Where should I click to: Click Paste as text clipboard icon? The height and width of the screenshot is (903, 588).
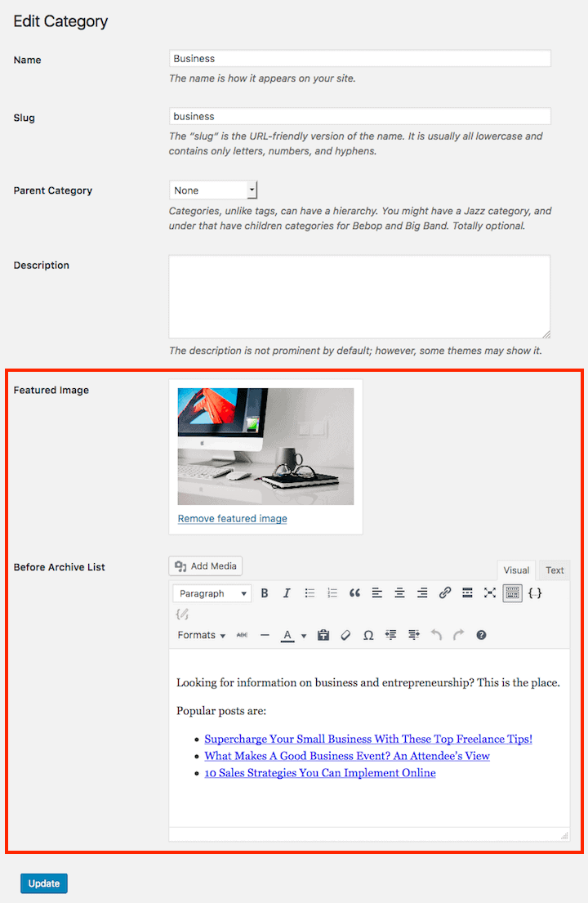tap(323, 635)
